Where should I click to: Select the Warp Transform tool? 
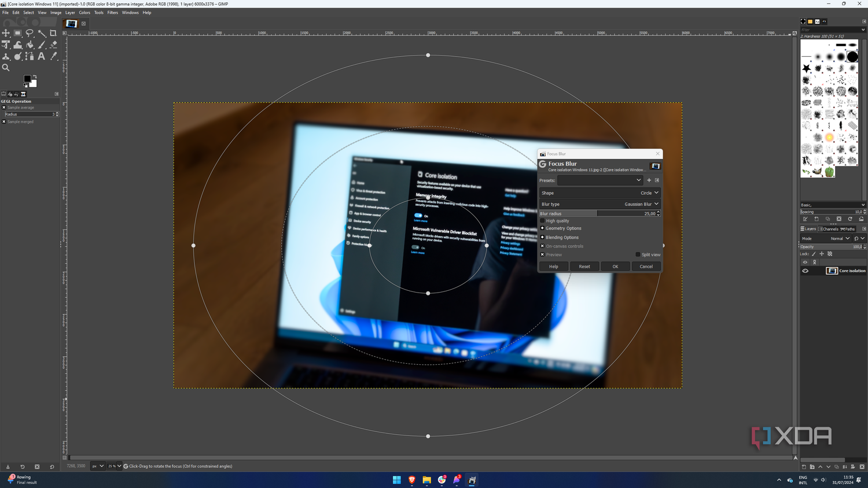point(18,45)
